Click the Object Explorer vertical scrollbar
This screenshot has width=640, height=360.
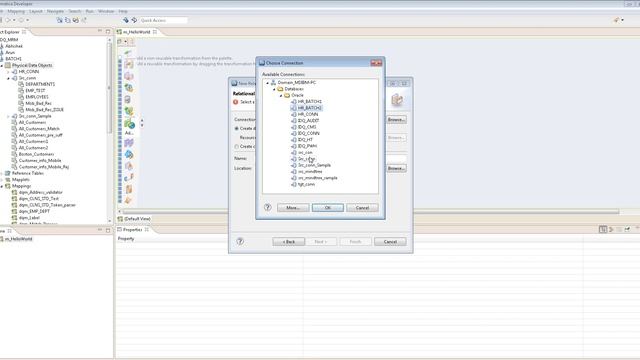click(x=109, y=88)
